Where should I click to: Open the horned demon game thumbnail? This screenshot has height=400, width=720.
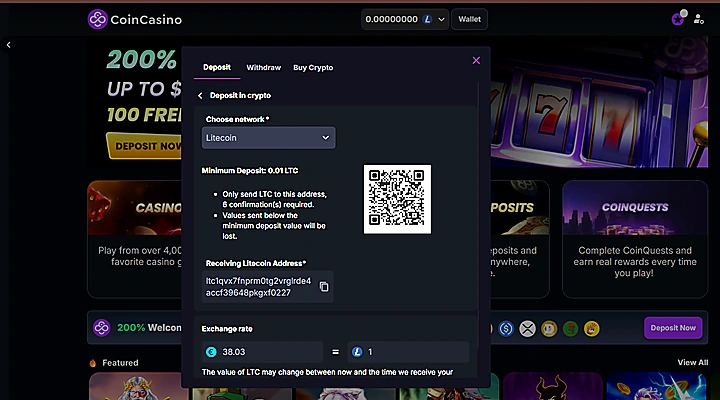[552, 386]
